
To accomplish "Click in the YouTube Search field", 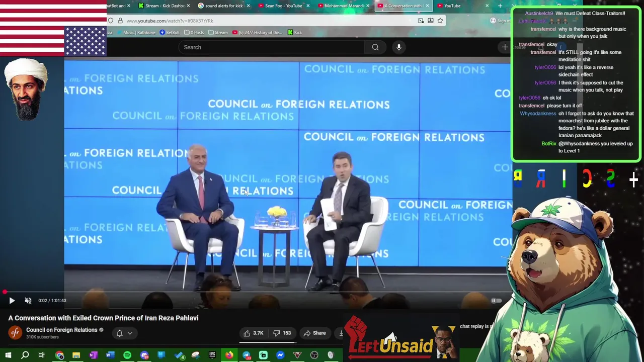I will click(x=272, y=47).
